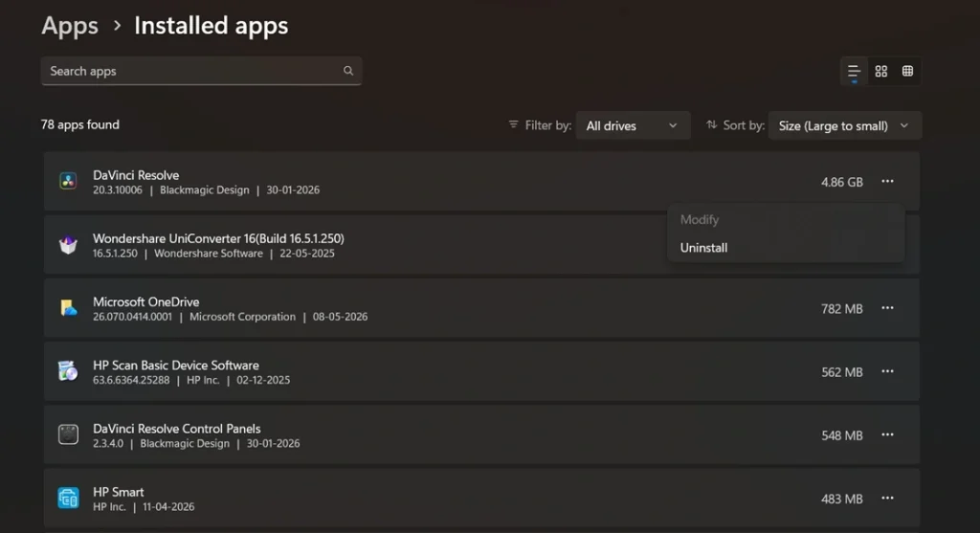
Task: Click the 63.6.6364.25288 version details line
Action: click(191, 380)
